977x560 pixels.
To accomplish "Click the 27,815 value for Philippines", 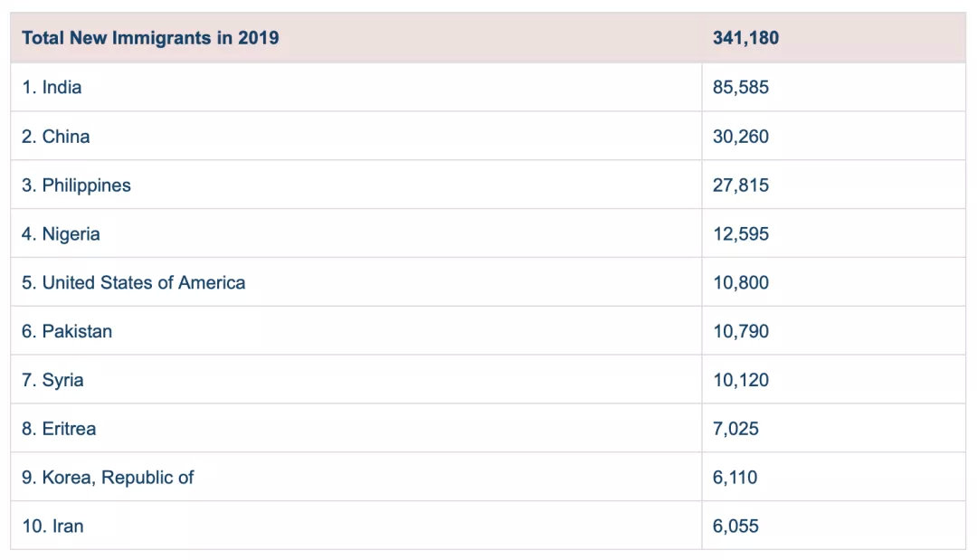I will pyautogui.click(x=740, y=185).
